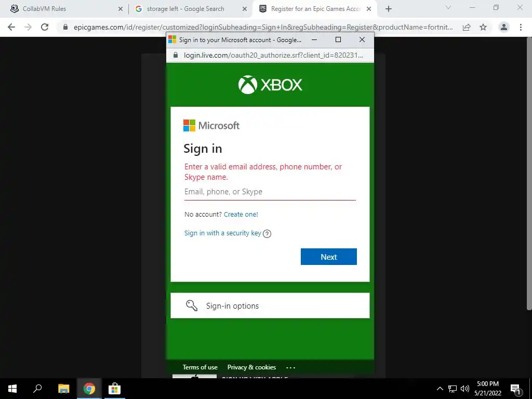Close the storage left Google Search tab
The image size is (532, 399).
tap(245, 9)
